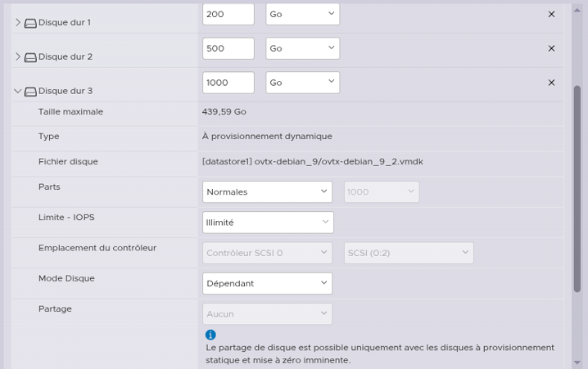This screenshot has width=588, height=369.
Task: Click the Mode Disque label
Action: (x=66, y=278)
